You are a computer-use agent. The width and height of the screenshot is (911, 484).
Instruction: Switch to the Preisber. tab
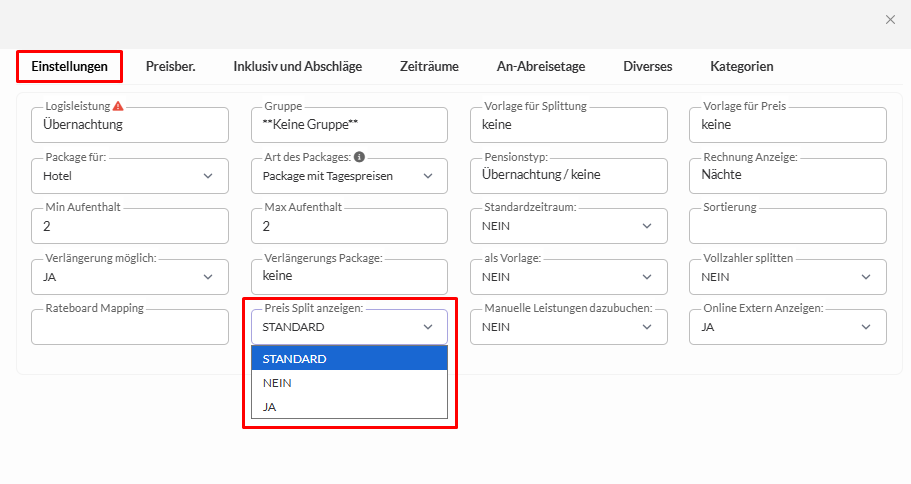170,67
